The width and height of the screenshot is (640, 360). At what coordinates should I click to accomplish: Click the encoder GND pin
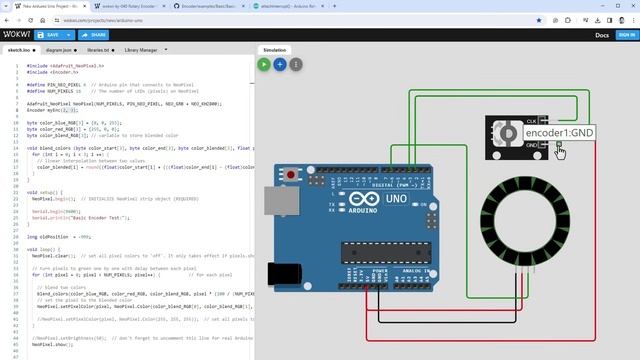point(559,144)
